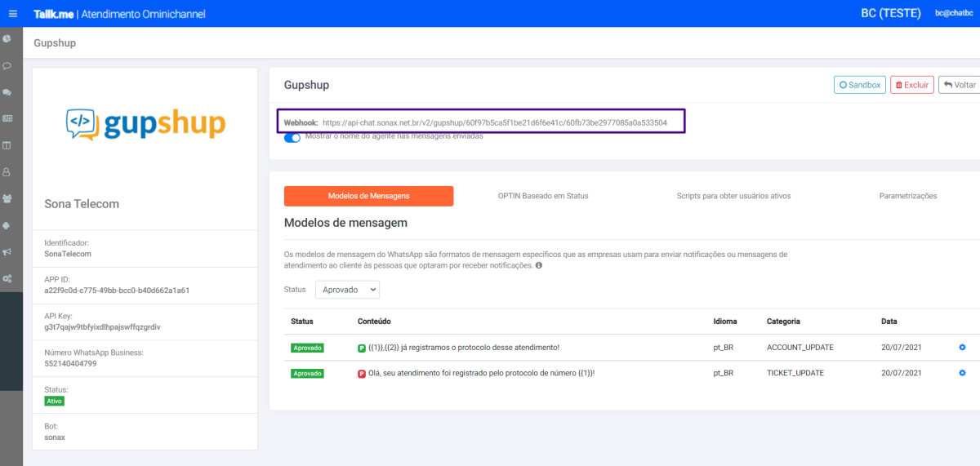Open the pie chart dashboard sidebar icon
This screenshot has width=980, height=466.
(7, 38)
